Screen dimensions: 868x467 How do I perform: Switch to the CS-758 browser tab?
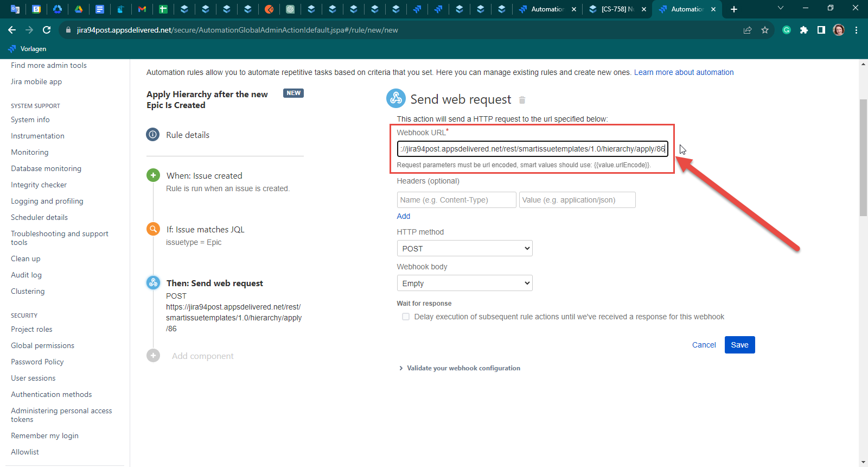617,9
